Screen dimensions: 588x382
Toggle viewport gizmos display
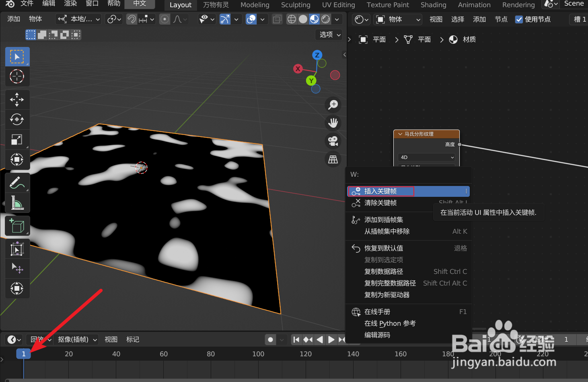point(225,19)
